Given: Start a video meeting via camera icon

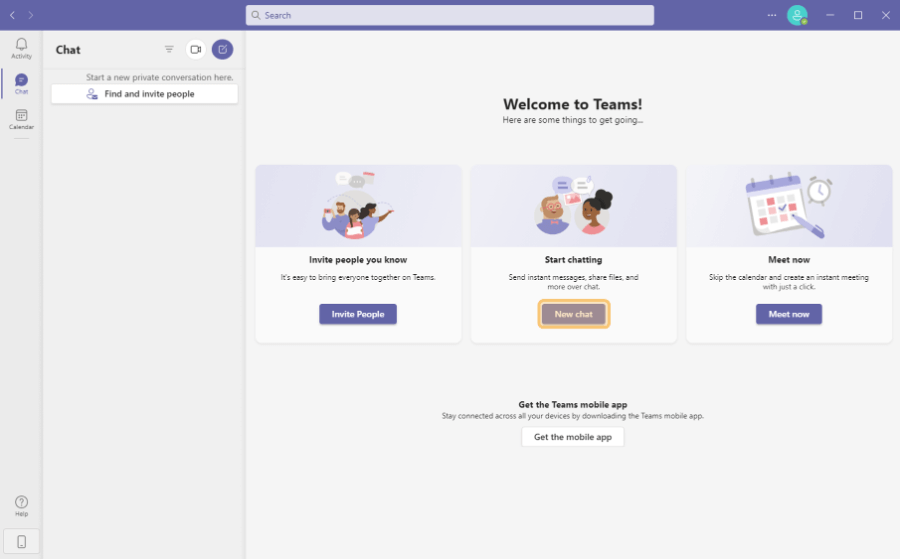Looking at the screenshot, I should pyautogui.click(x=196, y=49).
